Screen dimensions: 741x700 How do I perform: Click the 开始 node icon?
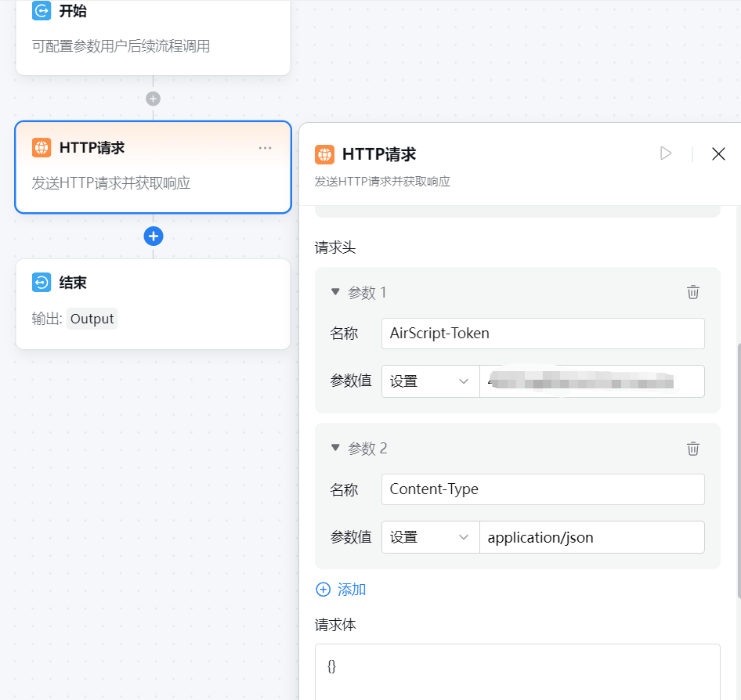point(42,10)
